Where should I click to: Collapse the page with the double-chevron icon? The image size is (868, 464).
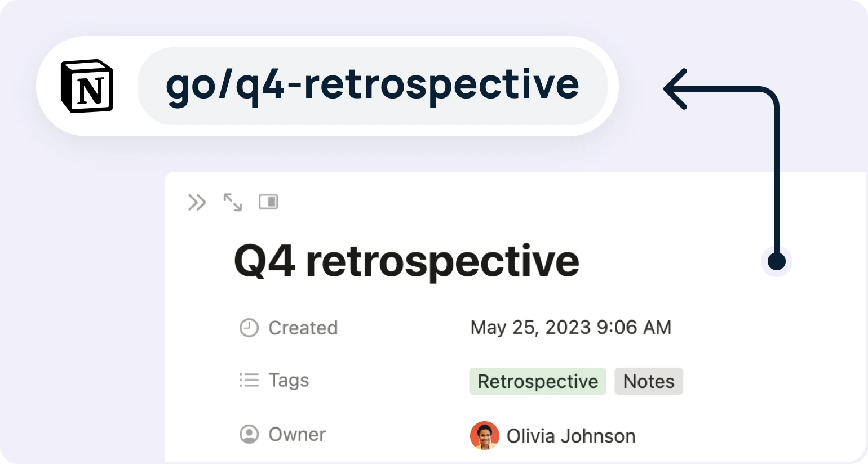(x=196, y=202)
